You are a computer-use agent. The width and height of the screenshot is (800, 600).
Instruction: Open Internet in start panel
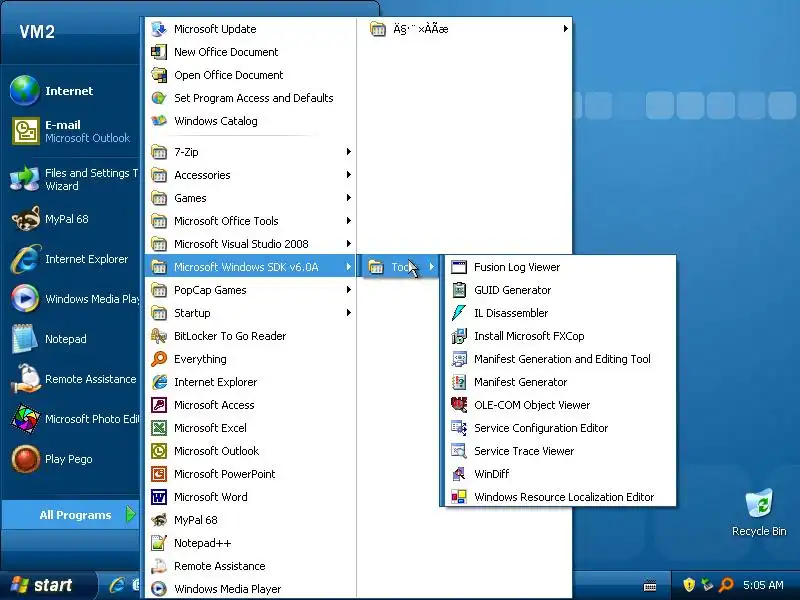pyautogui.click(x=70, y=91)
